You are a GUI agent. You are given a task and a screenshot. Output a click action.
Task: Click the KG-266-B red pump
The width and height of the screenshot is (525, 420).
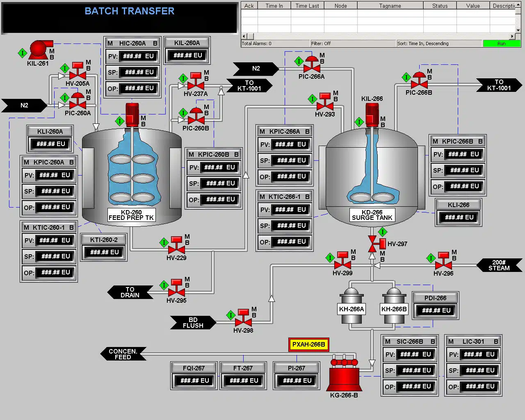point(344,377)
